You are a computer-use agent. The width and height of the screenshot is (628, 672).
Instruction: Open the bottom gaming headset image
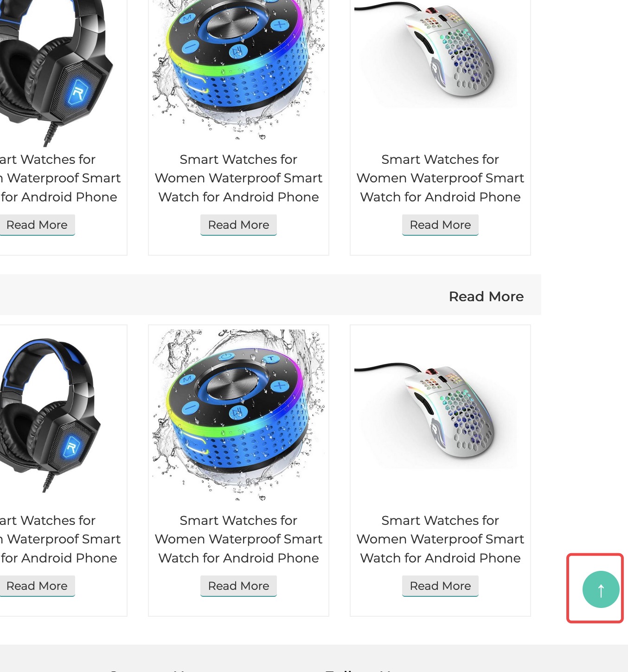click(x=50, y=415)
